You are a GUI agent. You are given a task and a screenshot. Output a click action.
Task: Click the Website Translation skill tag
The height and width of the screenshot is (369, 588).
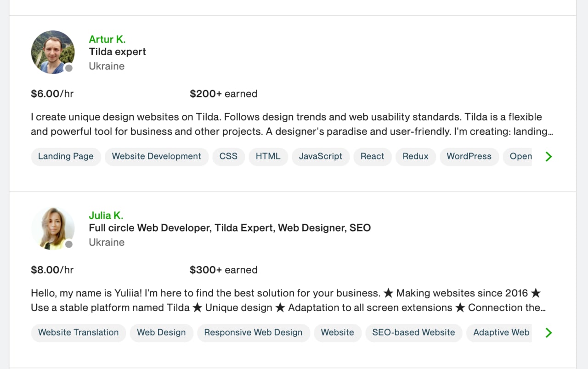(78, 332)
